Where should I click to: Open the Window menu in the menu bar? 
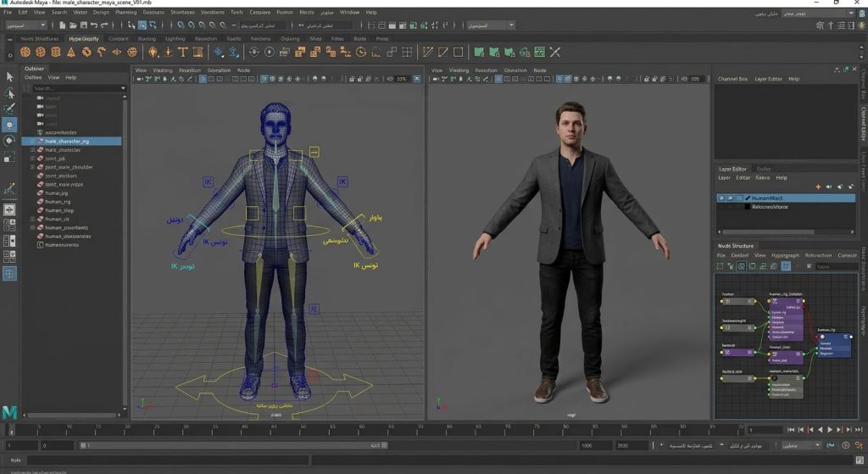348,12
